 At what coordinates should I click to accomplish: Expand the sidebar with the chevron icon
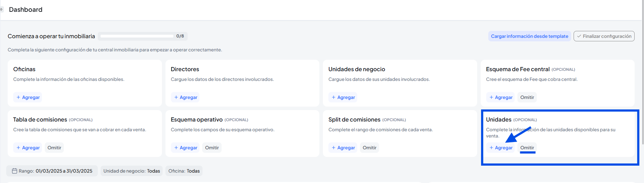[x=1, y=9]
